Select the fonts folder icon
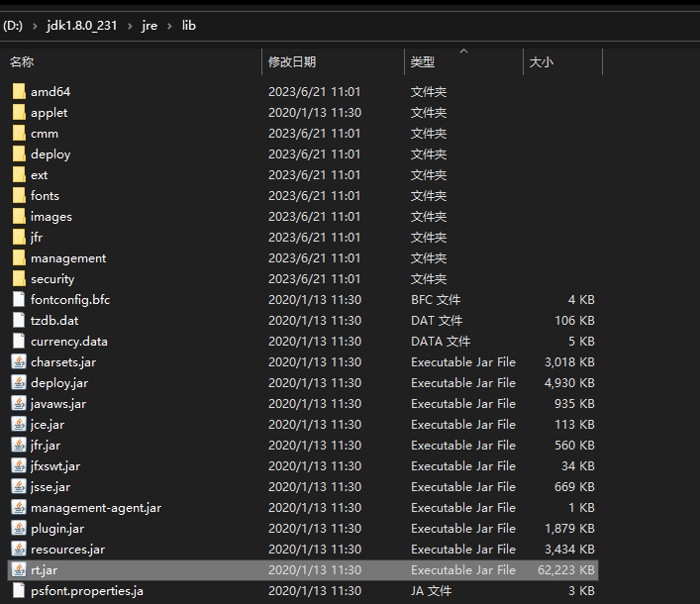Viewport: 700px width, 604px height. [19, 195]
